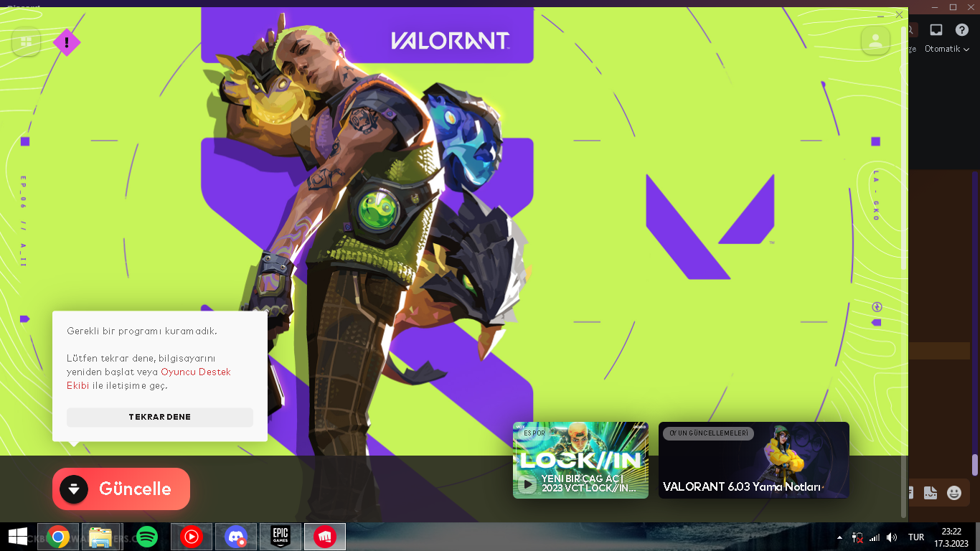Image resolution: width=980 pixels, height=551 pixels.
Task: Open the Oyuncu Destek Ekibi link
Action: 149,379
